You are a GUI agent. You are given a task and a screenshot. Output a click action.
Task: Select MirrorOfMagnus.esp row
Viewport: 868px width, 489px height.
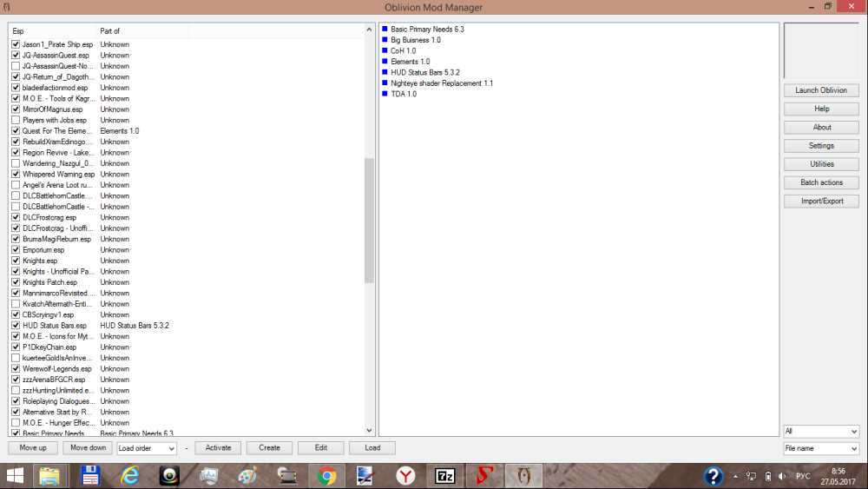tap(187, 109)
